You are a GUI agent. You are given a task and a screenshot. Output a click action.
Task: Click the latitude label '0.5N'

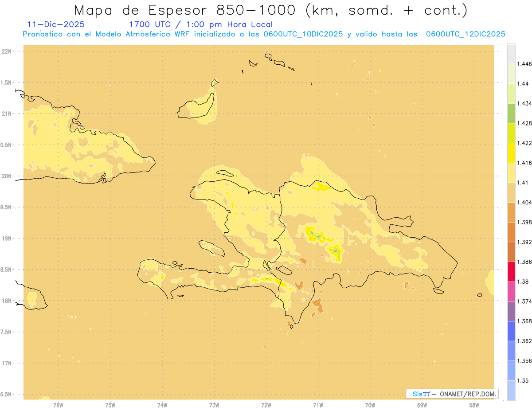point(7,145)
